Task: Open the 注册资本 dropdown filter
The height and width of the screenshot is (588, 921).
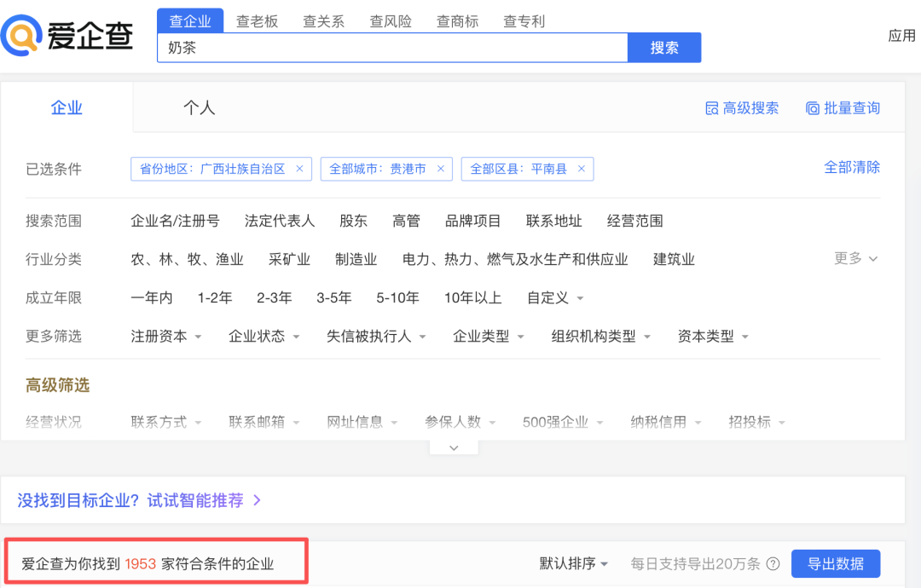Action: 166,337
